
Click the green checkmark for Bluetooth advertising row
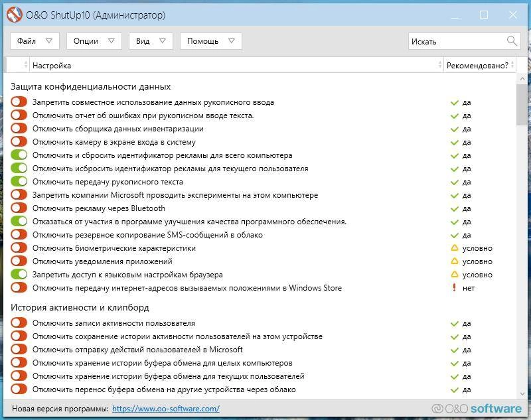455,209
